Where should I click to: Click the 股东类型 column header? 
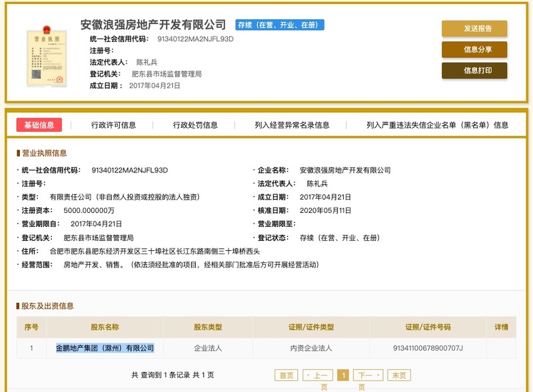click(208, 327)
